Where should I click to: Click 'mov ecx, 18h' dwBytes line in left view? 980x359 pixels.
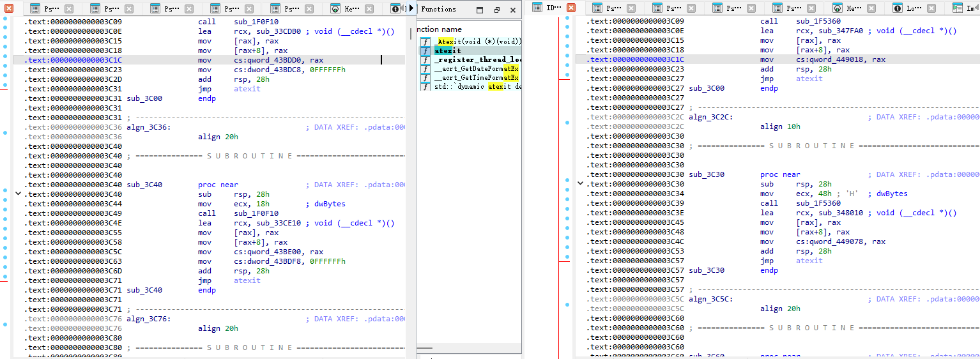pos(272,204)
